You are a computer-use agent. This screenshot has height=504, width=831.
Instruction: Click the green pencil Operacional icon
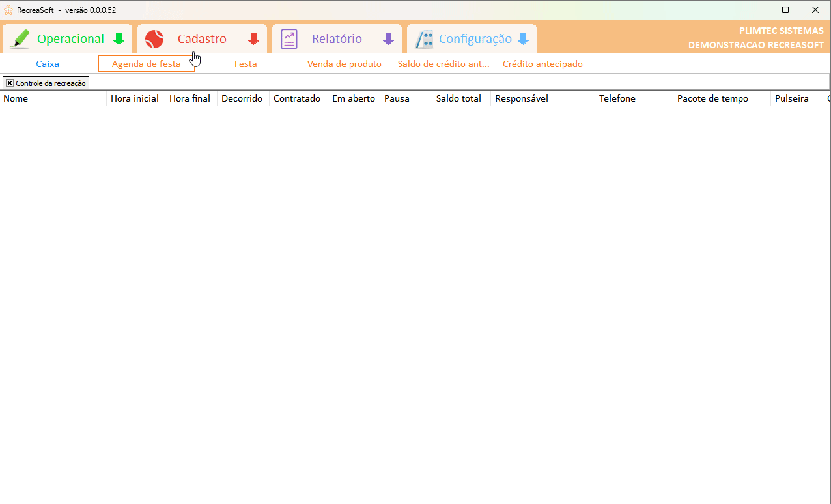20,39
